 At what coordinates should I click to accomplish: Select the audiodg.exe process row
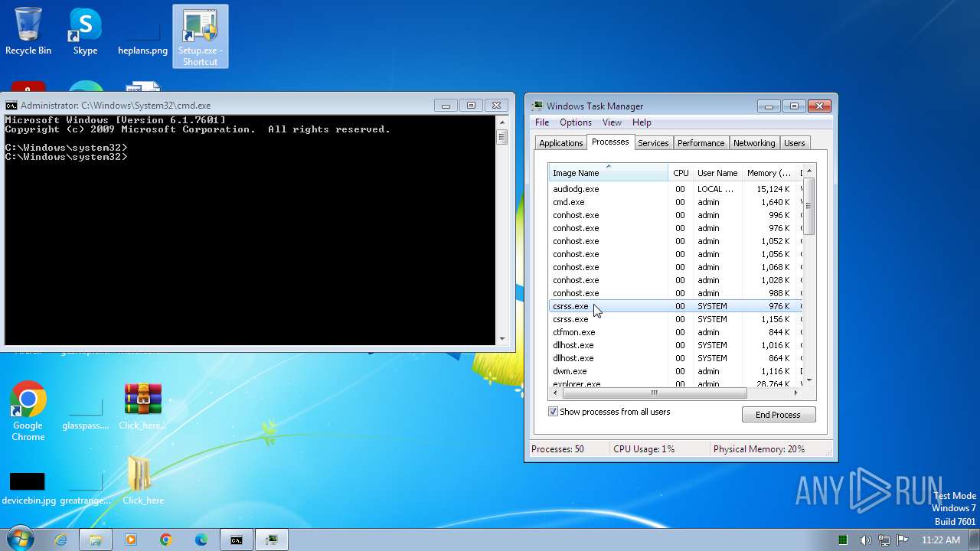click(675, 189)
